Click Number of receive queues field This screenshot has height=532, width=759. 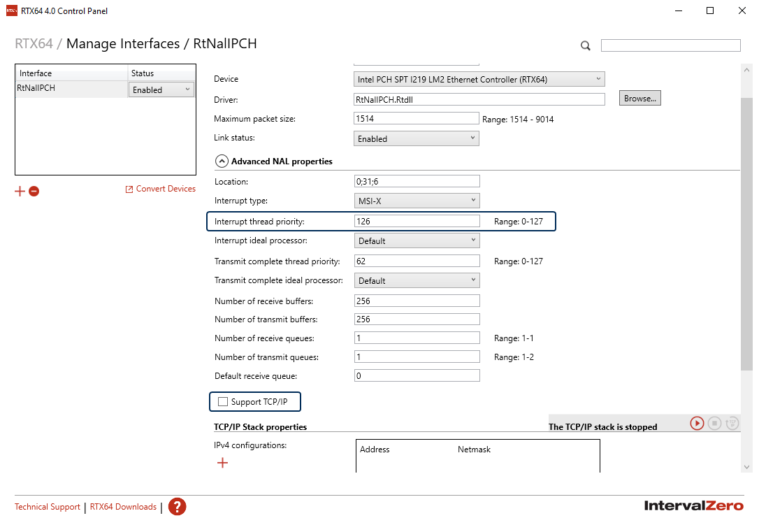(x=417, y=338)
